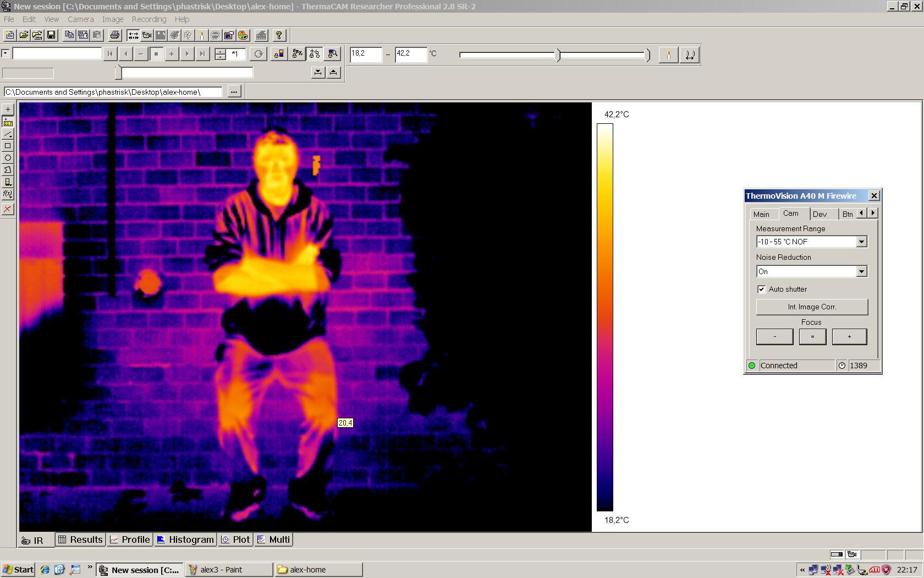
Task: Click the temperature scale slider handle
Action: pyautogui.click(x=558, y=54)
